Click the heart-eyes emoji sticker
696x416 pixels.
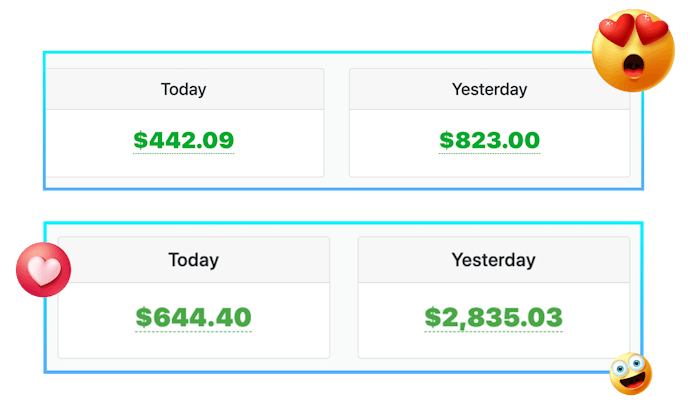(636, 52)
